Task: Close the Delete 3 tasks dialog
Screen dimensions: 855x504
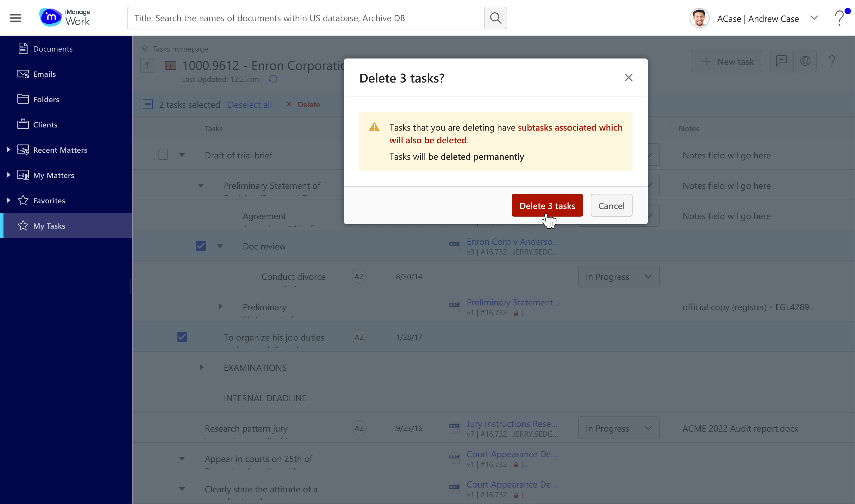Action: [x=628, y=78]
